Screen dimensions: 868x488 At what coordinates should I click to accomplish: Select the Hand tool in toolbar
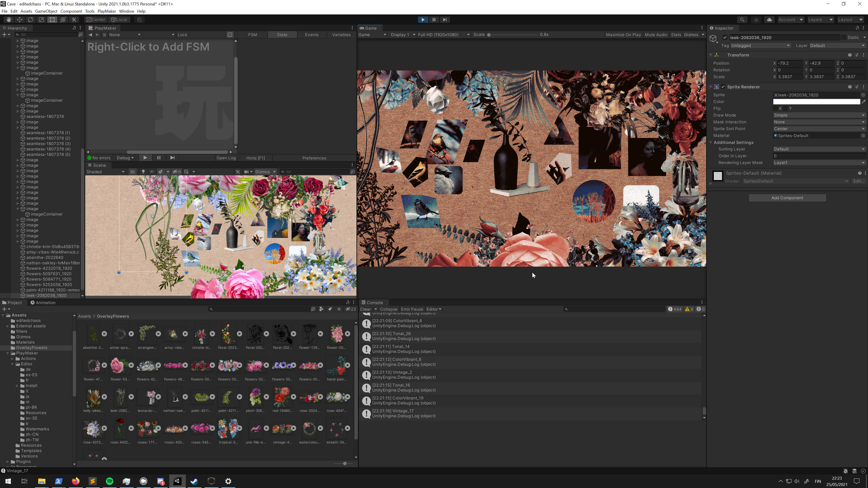click(x=9, y=20)
